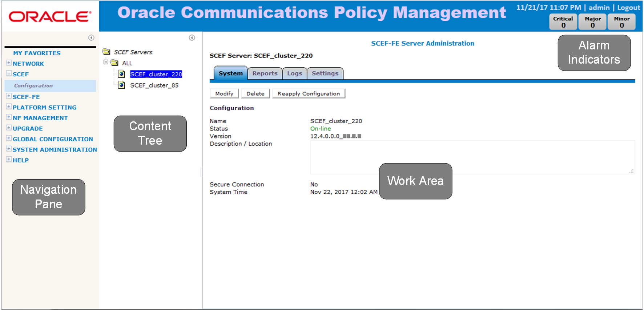Expand the SCEF-FE menu section
644x310 pixels.
pos(9,96)
